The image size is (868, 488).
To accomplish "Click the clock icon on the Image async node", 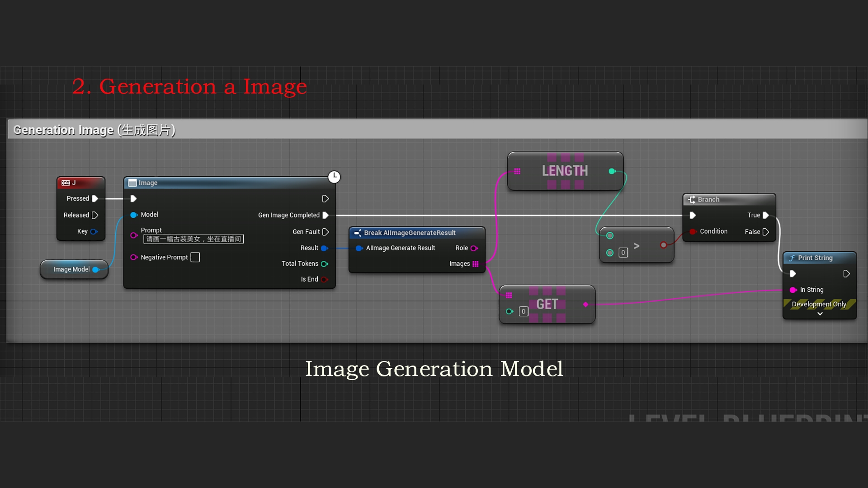I will coord(334,177).
